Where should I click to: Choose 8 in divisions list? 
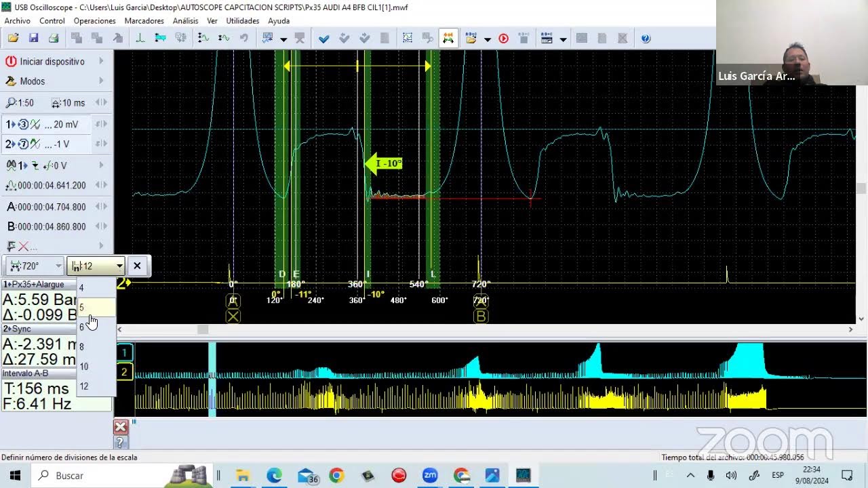[x=96, y=346]
